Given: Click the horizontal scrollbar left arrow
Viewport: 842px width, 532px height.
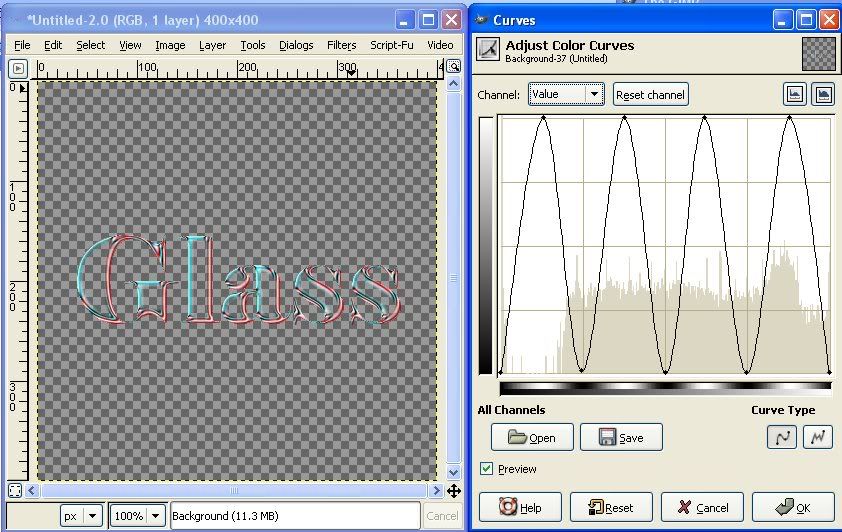Looking at the screenshot, I should (32, 491).
